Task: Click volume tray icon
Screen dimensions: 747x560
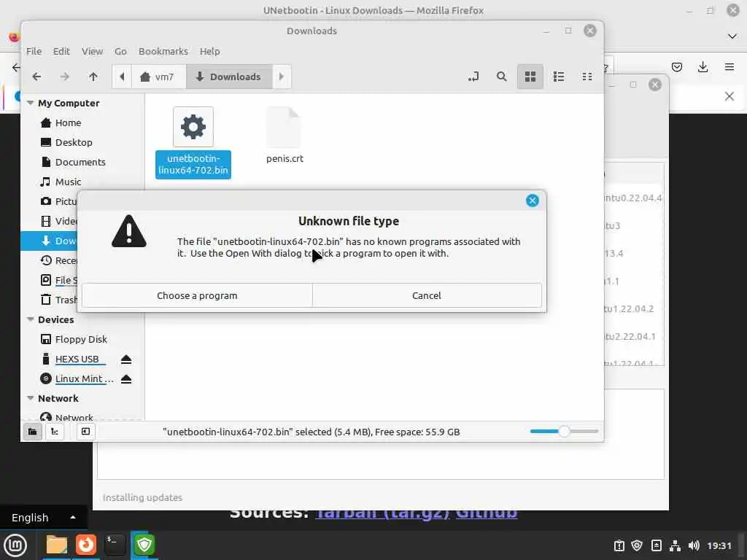Action: tap(694, 545)
